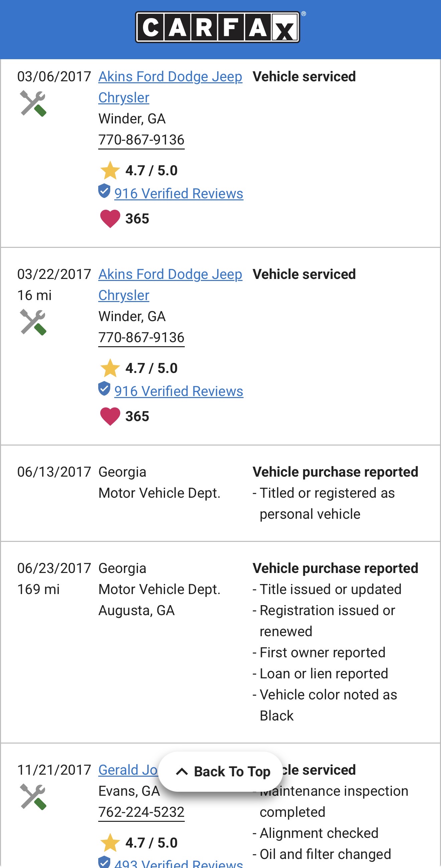Open 916 Verified Reviews in 03/22/2017 entry
The width and height of the screenshot is (441, 868).
click(x=179, y=392)
